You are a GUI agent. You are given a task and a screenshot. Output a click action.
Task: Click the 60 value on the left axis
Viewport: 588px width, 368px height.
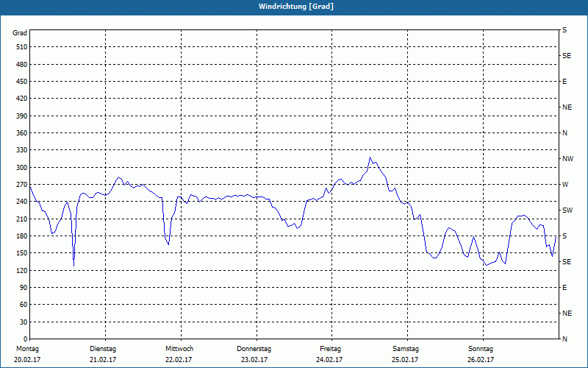click(24, 304)
